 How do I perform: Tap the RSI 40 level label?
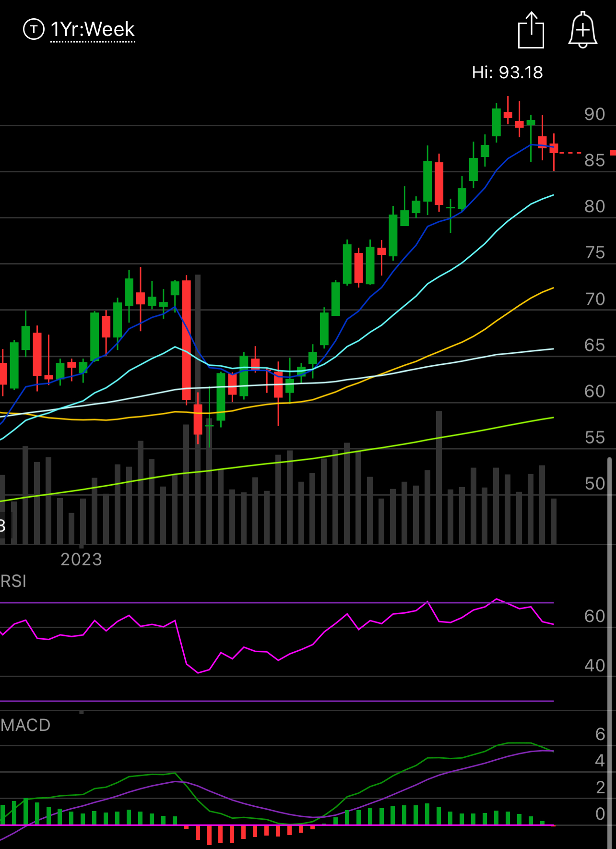[x=594, y=666]
